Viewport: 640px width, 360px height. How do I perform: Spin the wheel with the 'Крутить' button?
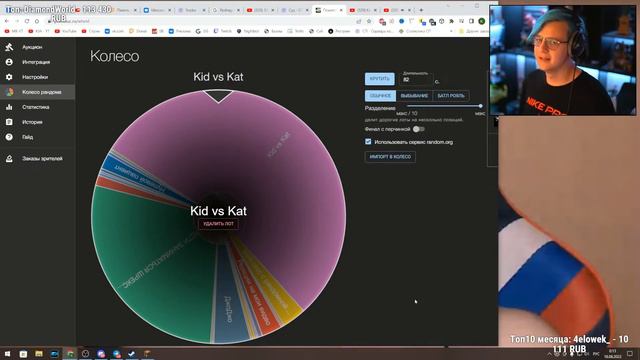click(380, 79)
